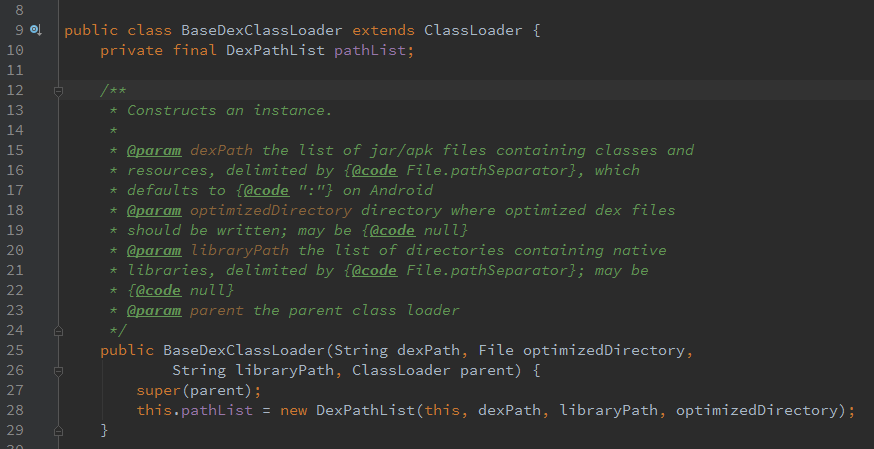Click "null" in the line 22 comment

(x=208, y=291)
